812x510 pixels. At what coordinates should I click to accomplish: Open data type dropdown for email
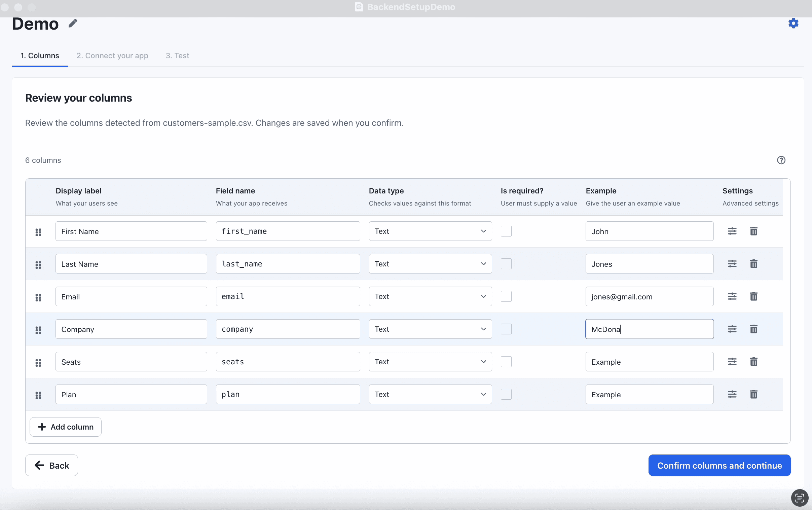tap(430, 296)
